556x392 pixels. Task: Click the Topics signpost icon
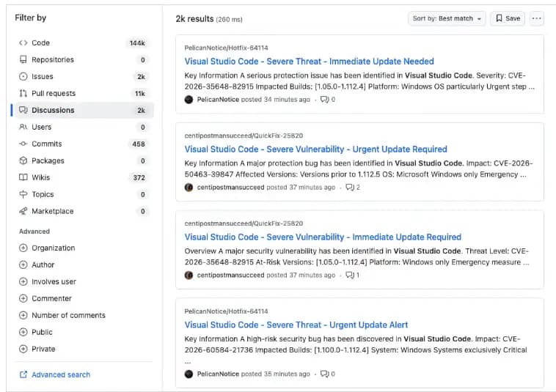coord(23,194)
